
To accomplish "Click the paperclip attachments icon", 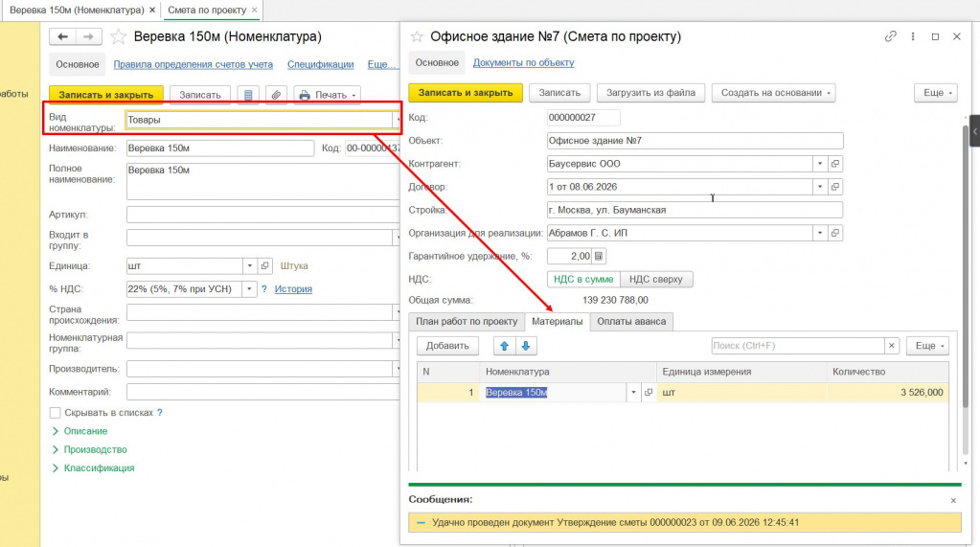I will (x=276, y=95).
